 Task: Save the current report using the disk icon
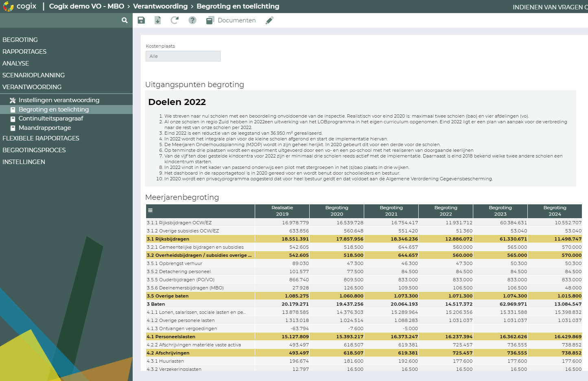(141, 20)
